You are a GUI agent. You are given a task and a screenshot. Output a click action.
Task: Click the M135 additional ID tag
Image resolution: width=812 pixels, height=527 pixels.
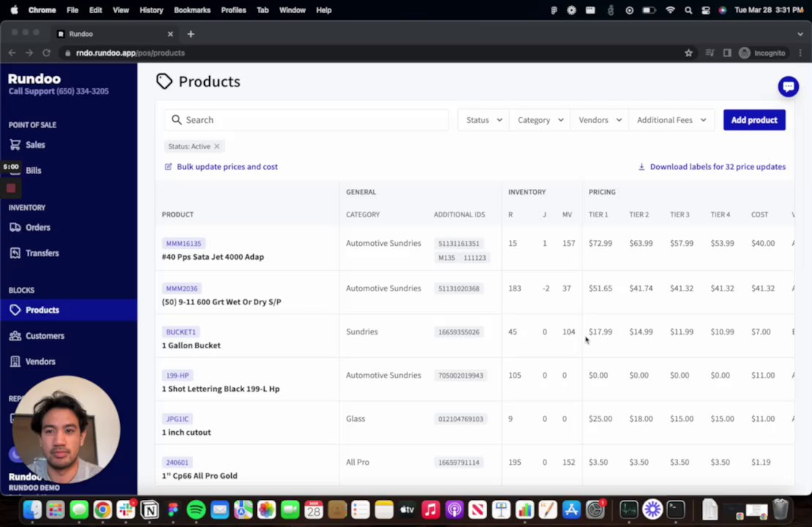click(446, 258)
